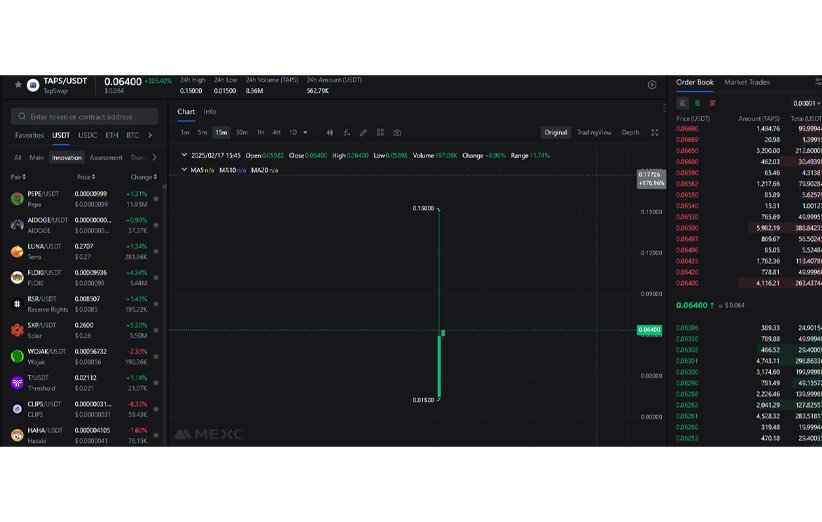The image size is (822, 522).
Task: Open indicators fx icon
Action: tap(347, 133)
